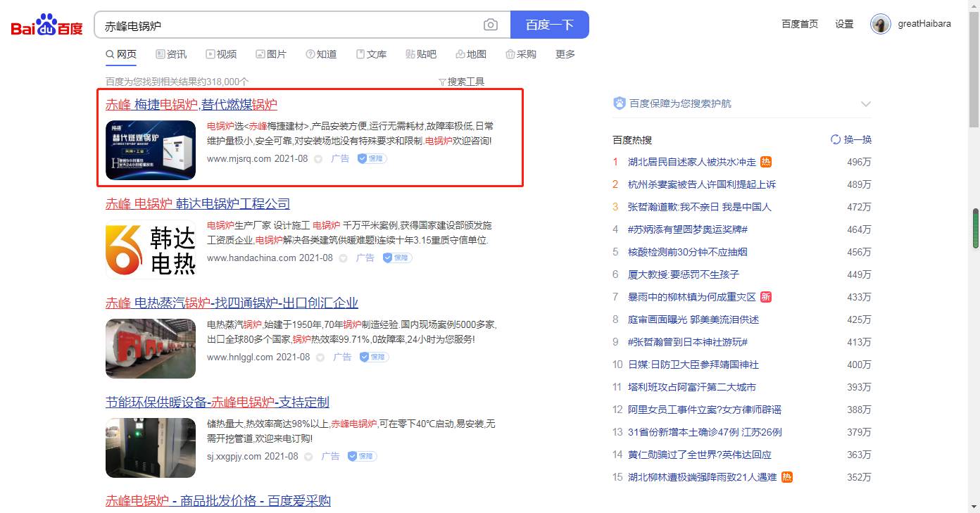Open hot search 塔利班攻占阿富汗第二大城市
Image resolution: width=980 pixels, height=513 pixels.
tap(692, 387)
